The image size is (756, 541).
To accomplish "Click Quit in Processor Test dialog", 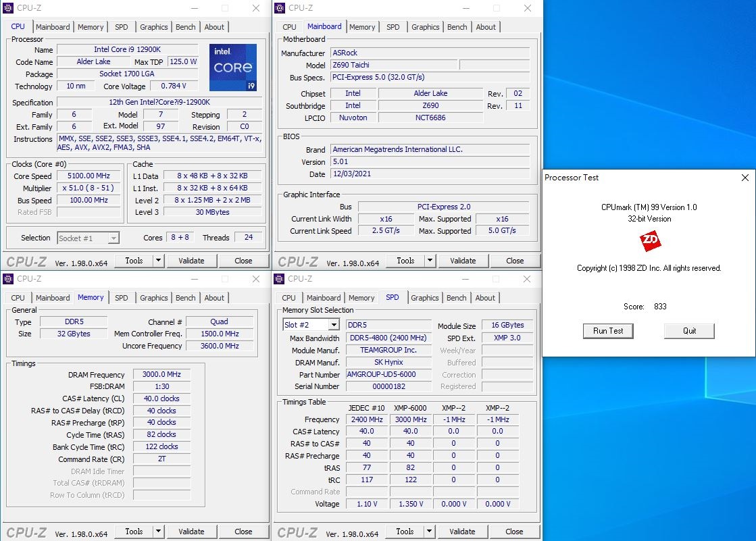I will click(x=689, y=331).
